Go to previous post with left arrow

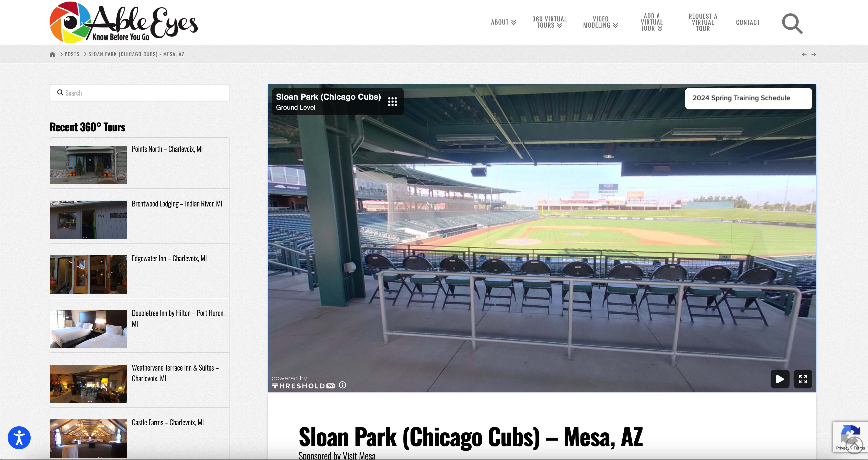(x=804, y=54)
